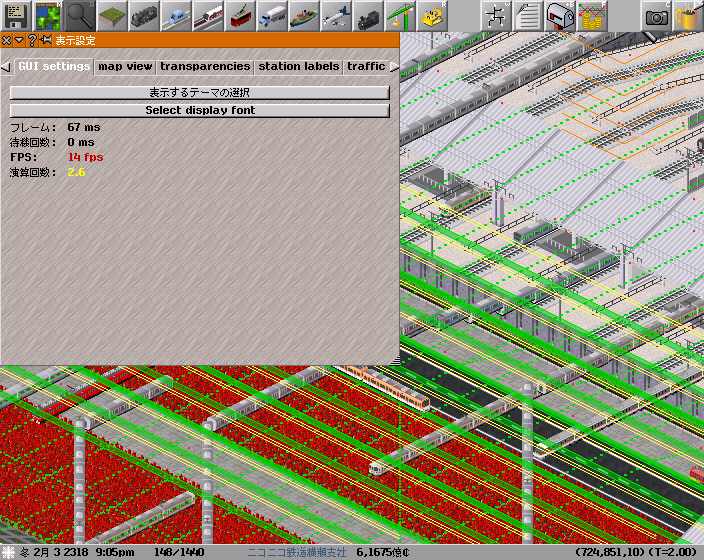Open help via question mark icon
This screenshot has width=704, height=560.
32,41
